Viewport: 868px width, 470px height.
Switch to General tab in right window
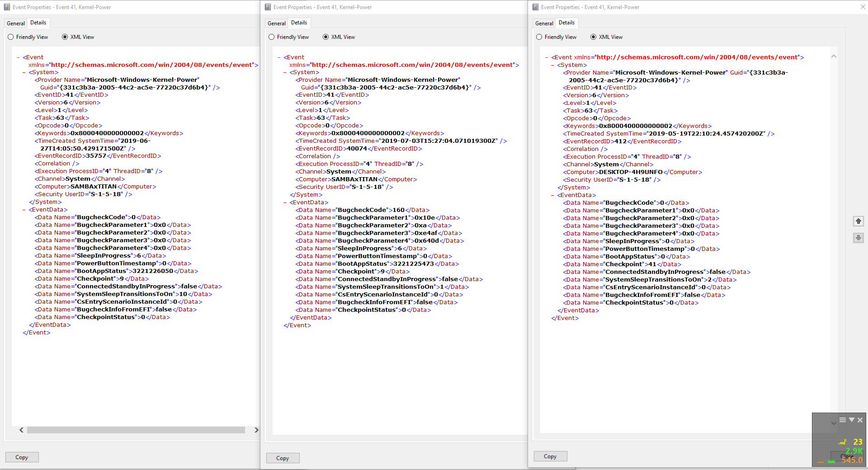(544, 23)
